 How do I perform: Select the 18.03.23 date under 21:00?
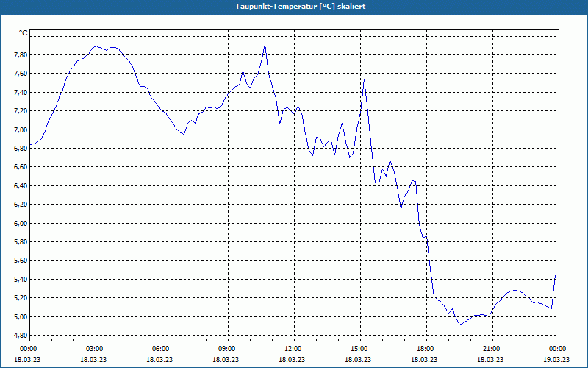tap(490, 359)
